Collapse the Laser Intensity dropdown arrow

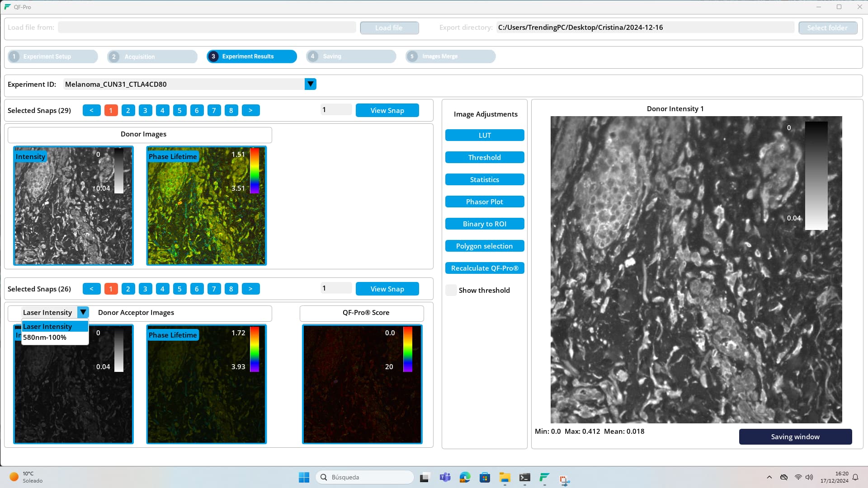click(x=83, y=312)
